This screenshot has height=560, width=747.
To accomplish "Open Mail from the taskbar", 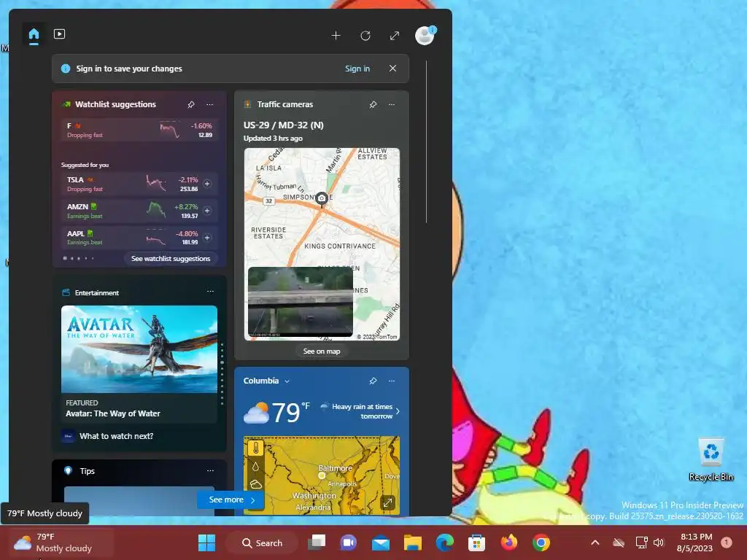I will click(381, 542).
